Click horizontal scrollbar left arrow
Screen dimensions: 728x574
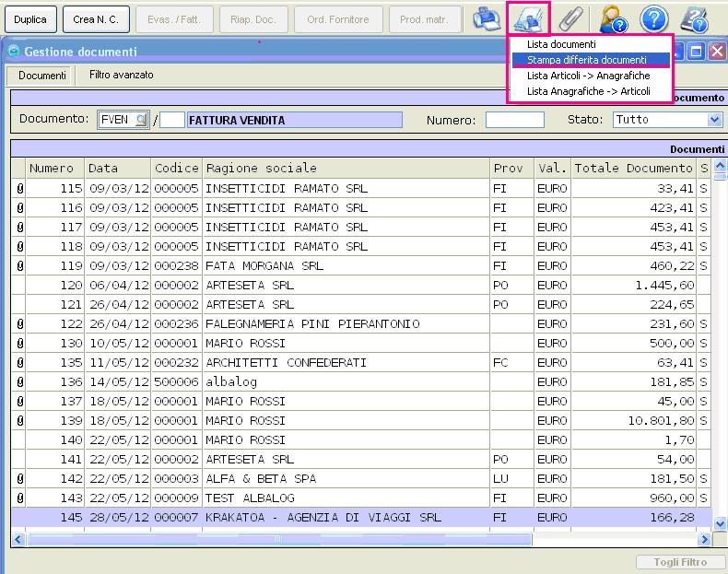[x=18, y=539]
